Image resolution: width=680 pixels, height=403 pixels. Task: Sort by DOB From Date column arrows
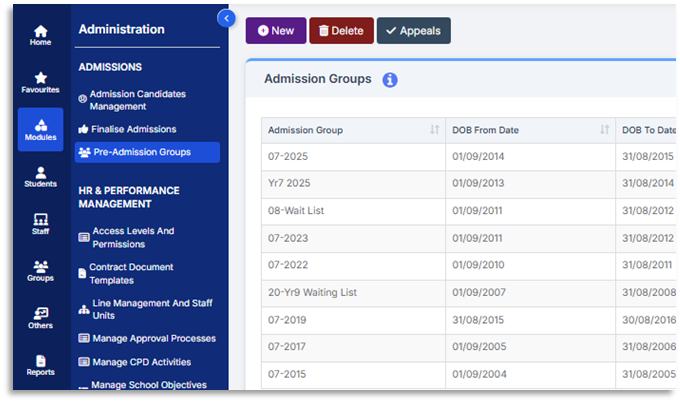click(604, 130)
